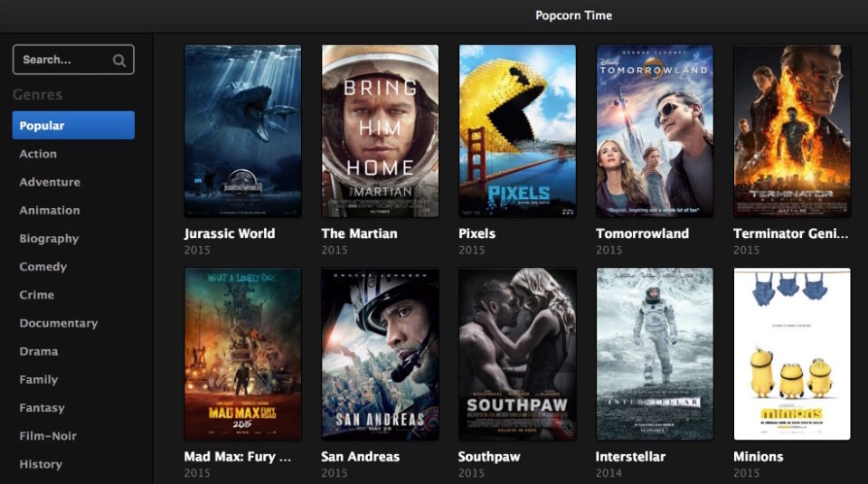Open the Action genre
Viewport: 868px width, 484px height.
pyautogui.click(x=38, y=154)
